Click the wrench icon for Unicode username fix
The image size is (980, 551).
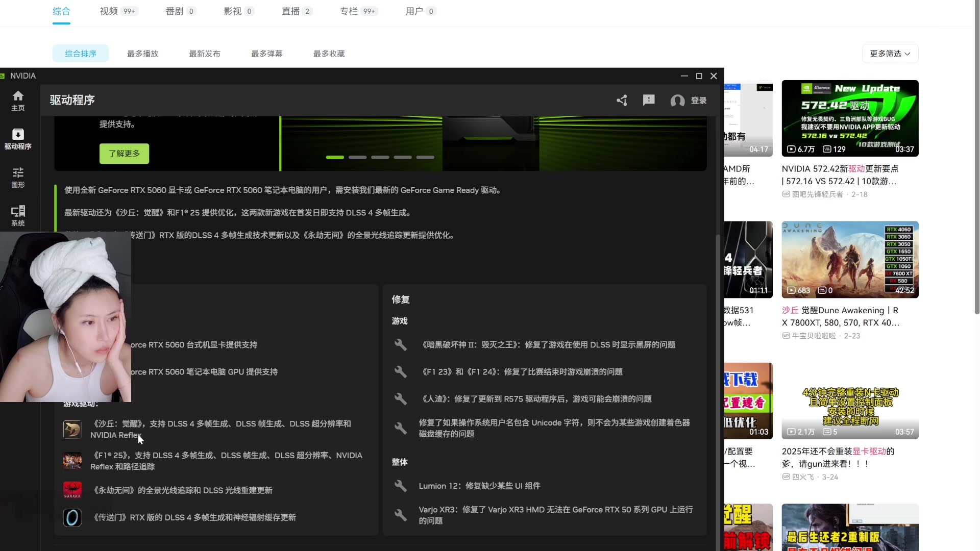point(401,428)
